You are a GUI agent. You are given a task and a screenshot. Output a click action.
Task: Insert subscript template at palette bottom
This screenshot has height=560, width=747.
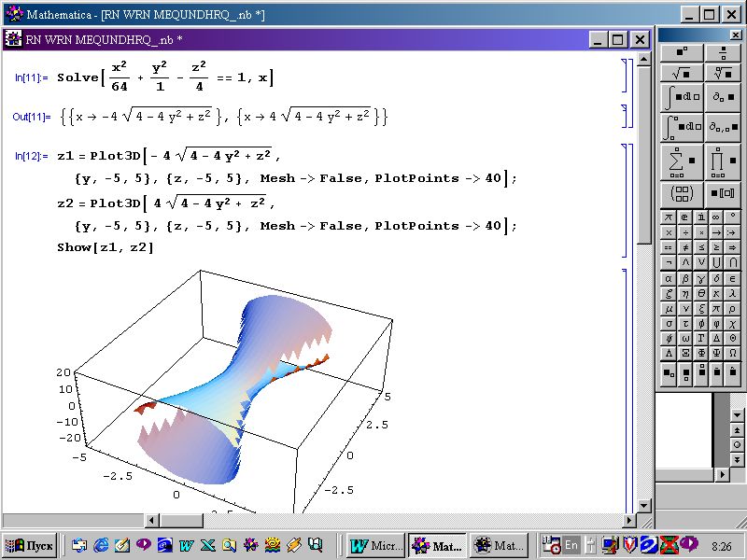(x=669, y=372)
